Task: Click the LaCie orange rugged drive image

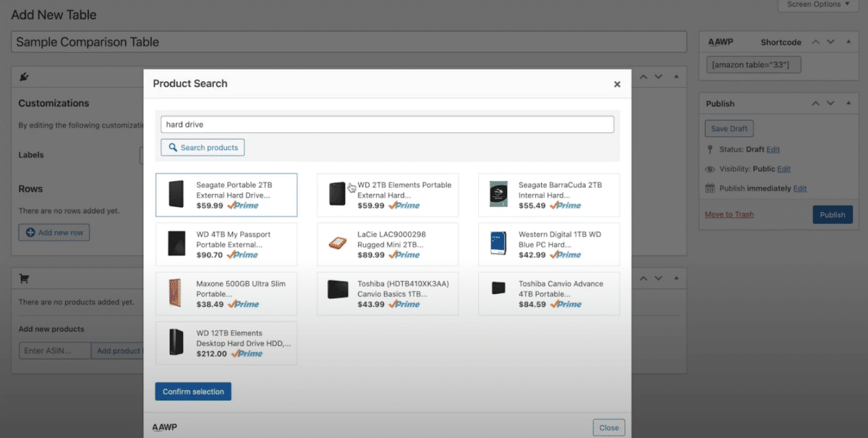Action: (337, 244)
